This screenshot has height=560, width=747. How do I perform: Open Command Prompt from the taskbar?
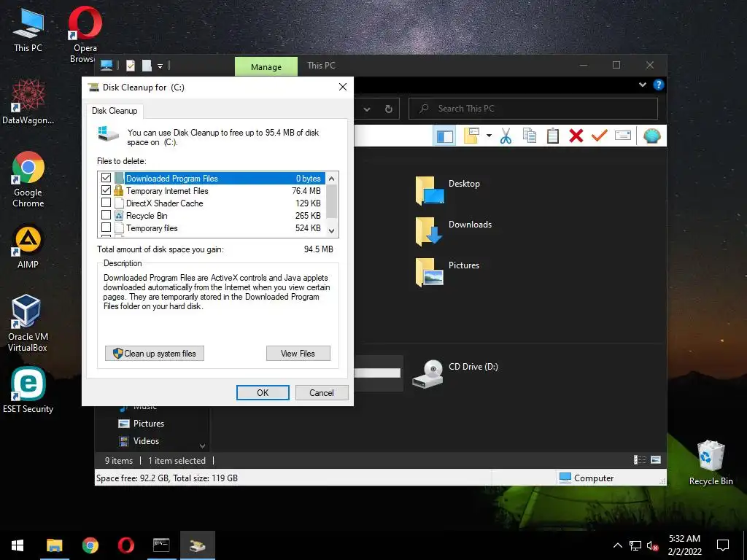[x=161, y=545]
